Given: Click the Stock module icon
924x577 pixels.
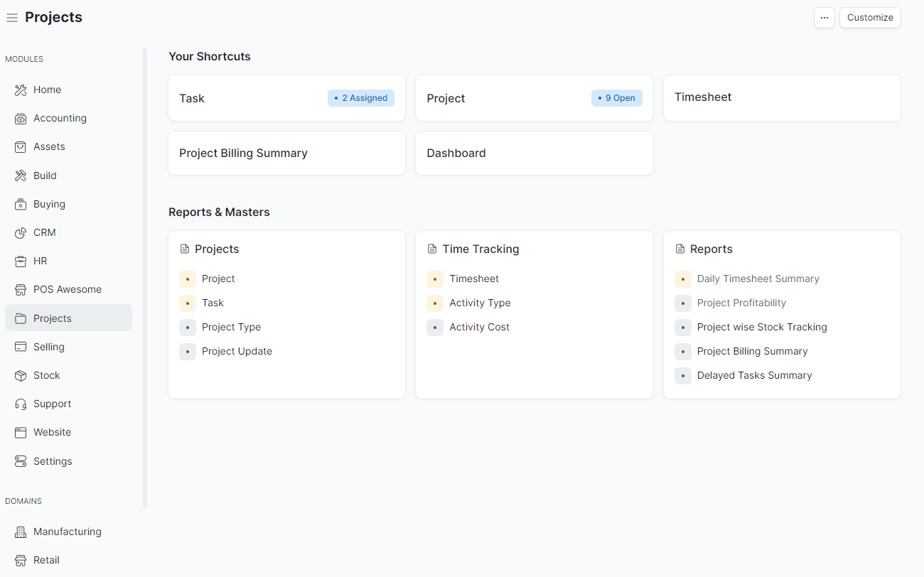Looking at the screenshot, I should click(20, 375).
